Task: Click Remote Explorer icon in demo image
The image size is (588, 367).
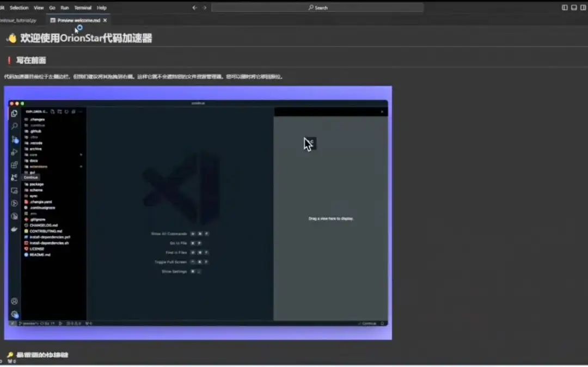Action: click(14, 191)
